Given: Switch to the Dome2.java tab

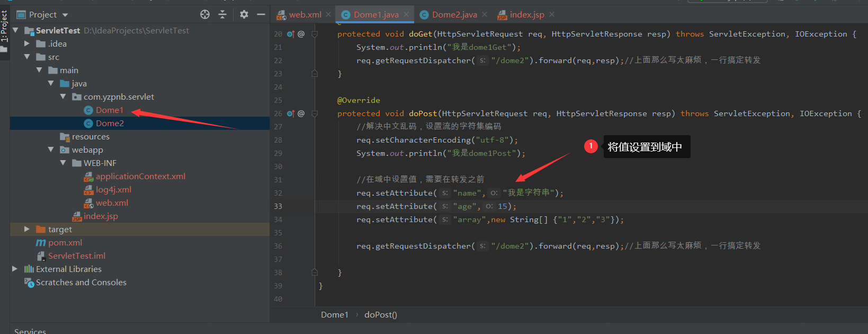Looking at the screenshot, I should pyautogui.click(x=454, y=15).
